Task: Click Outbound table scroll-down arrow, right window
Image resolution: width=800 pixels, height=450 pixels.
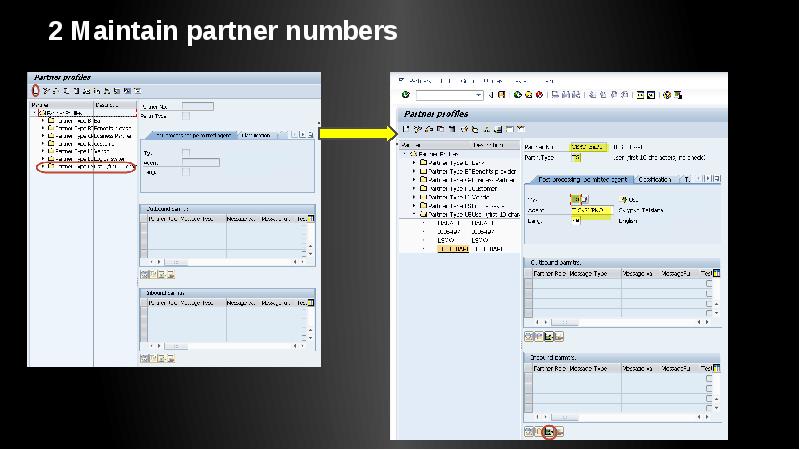Action: click(716, 312)
